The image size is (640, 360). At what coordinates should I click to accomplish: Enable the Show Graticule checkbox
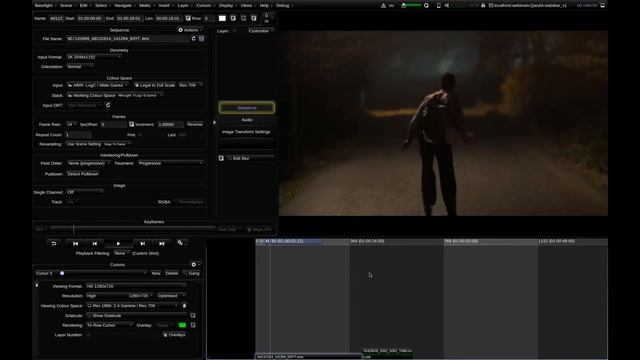[x=89, y=316]
